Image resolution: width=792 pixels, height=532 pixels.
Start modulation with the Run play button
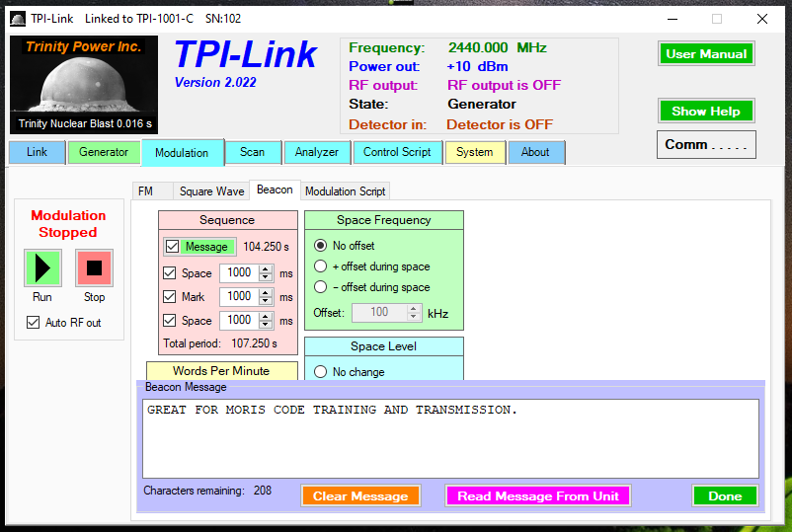(42, 268)
